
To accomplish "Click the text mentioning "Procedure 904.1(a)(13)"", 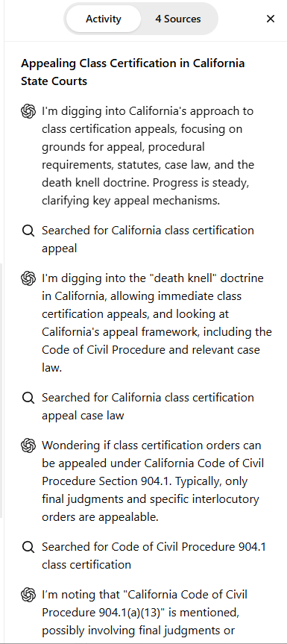I will (x=140, y=613).
